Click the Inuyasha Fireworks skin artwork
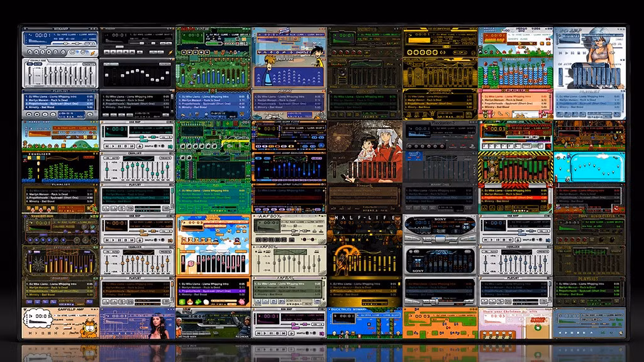This screenshot has width=644, height=362. [365, 152]
